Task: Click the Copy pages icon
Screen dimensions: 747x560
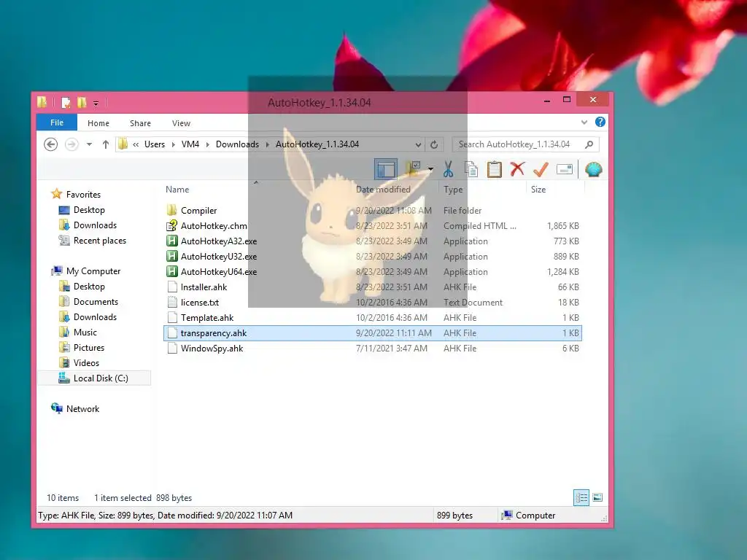Action: coord(471,169)
